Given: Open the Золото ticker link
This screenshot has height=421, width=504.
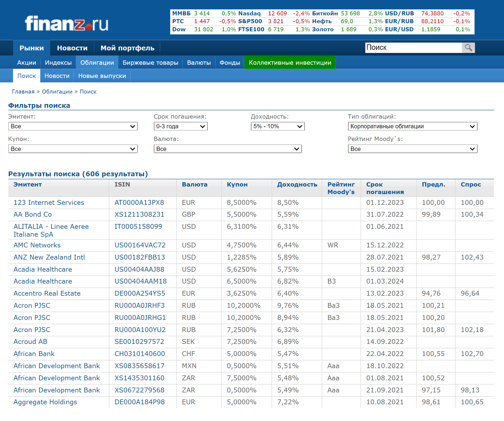Looking at the screenshot, I should click(x=323, y=29).
